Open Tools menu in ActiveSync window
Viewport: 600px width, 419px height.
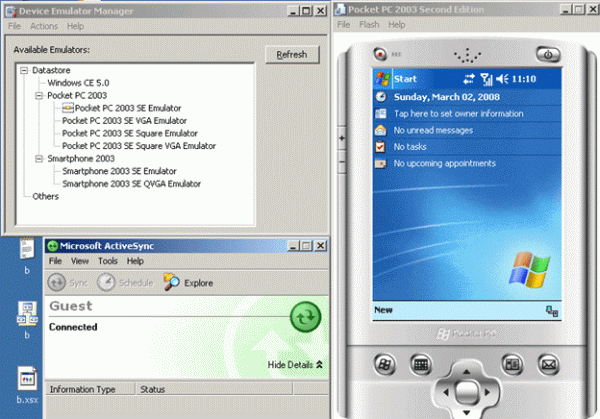tap(108, 261)
